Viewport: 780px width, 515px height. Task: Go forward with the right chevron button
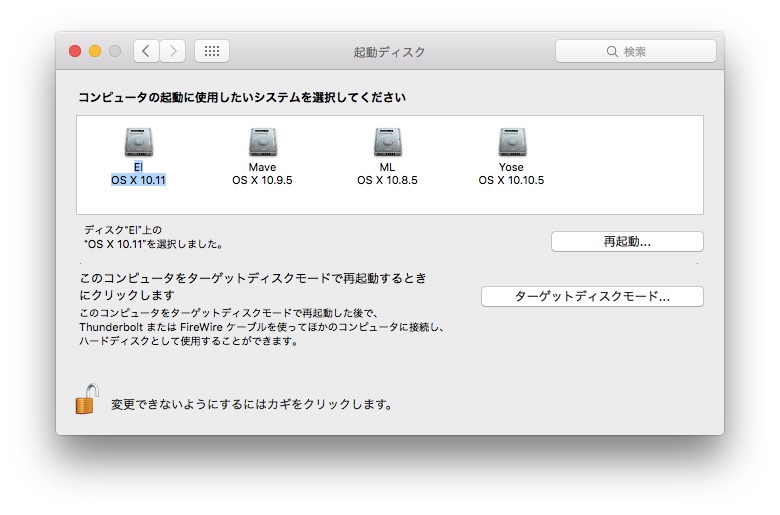pos(173,51)
